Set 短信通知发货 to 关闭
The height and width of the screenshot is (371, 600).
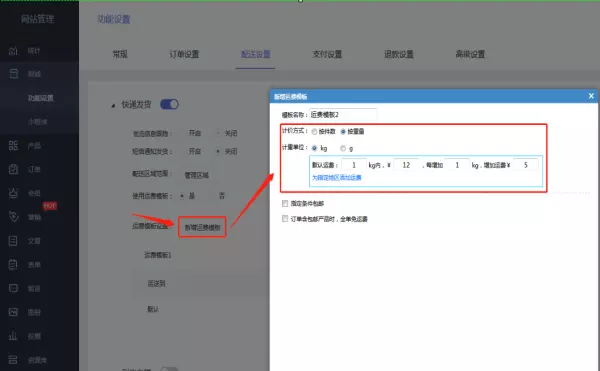pos(218,151)
